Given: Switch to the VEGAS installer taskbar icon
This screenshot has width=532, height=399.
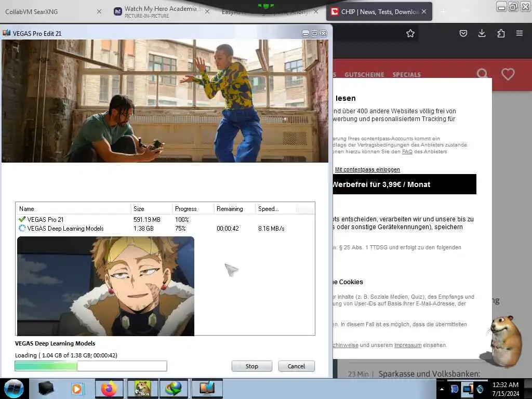Looking at the screenshot, I should pyautogui.click(x=207, y=389).
